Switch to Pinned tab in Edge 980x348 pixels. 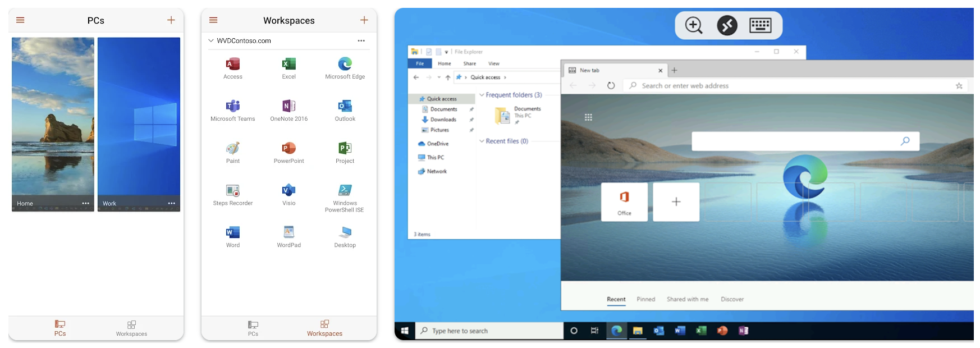tap(646, 299)
